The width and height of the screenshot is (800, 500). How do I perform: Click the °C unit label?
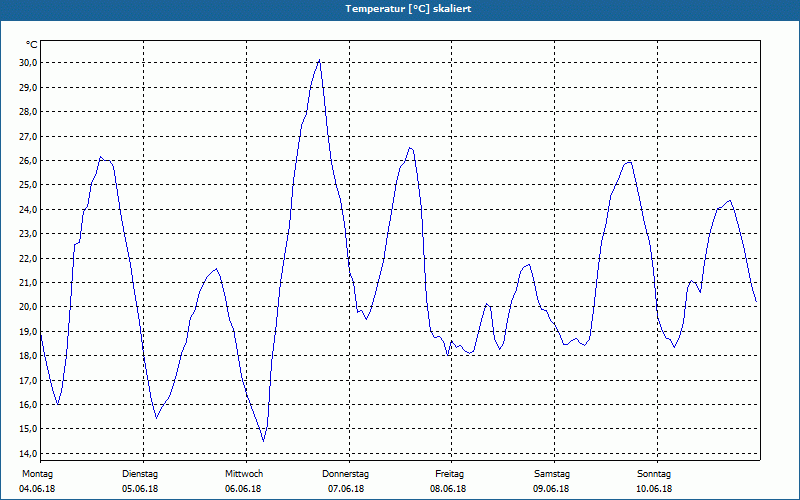pyautogui.click(x=32, y=45)
